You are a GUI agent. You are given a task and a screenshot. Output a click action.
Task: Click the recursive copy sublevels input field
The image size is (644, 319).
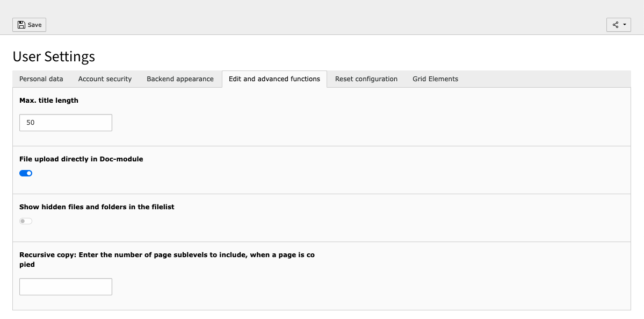pyautogui.click(x=66, y=286)
